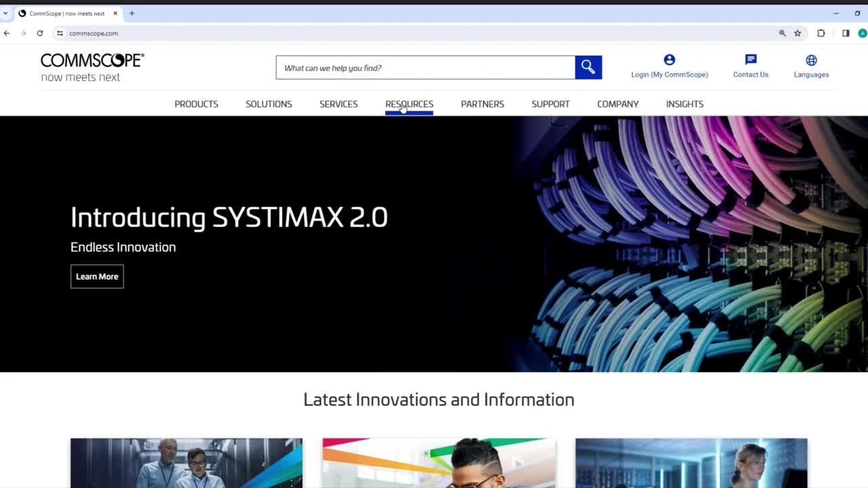Open a new tab with plus button
Image resolution: width=868 pixels, height=488 pixels.
(x=132, y=13)
